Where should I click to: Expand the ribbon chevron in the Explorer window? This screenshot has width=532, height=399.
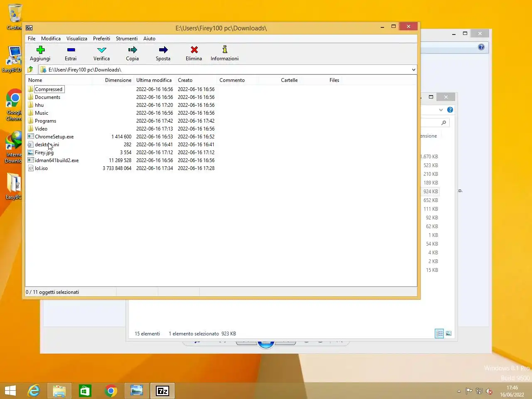pos(441,110)
